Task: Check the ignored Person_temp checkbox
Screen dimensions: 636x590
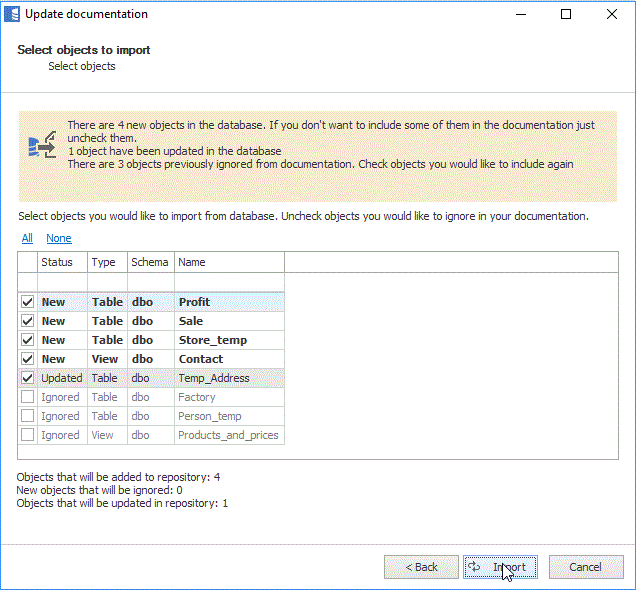Action: click(x=27, y=416)
